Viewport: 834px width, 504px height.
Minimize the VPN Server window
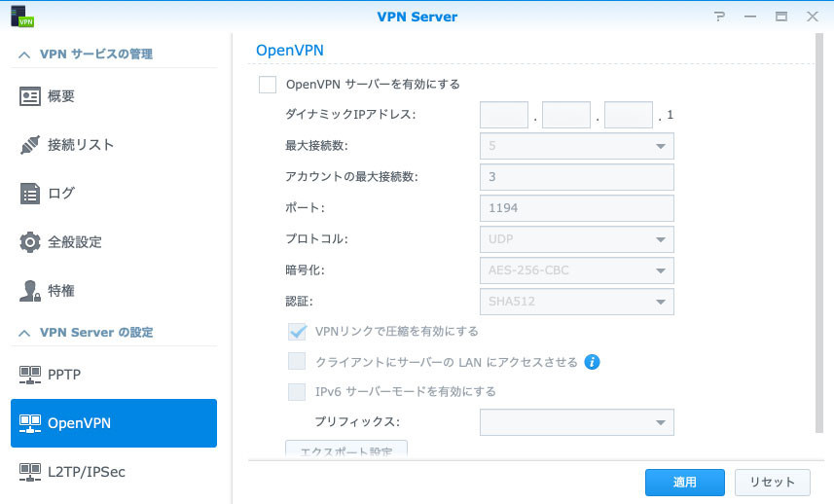(750, 17)
